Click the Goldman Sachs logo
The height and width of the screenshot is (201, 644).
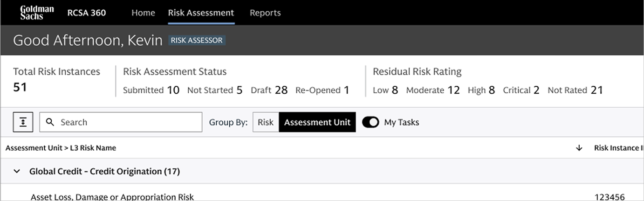coord(37,13)
